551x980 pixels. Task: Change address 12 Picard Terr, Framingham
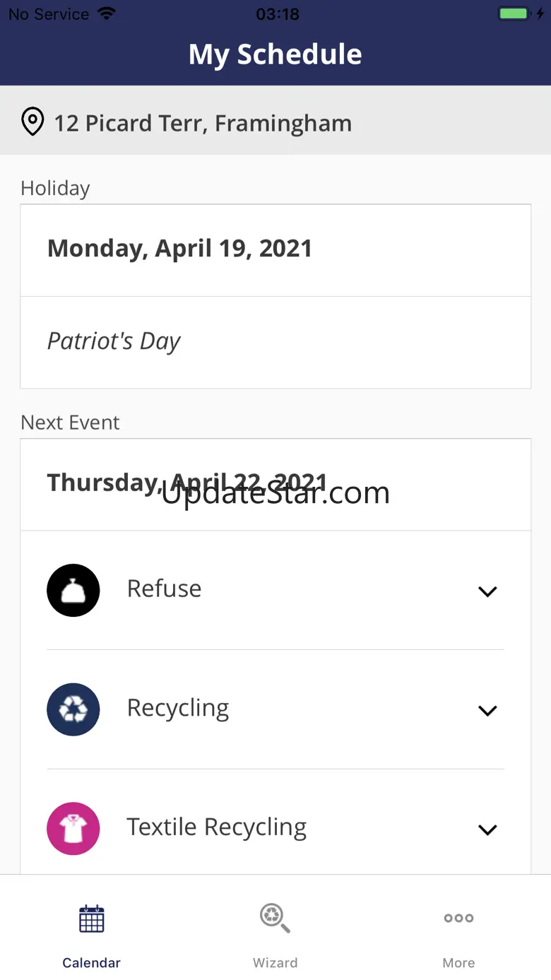click(203, 123)
